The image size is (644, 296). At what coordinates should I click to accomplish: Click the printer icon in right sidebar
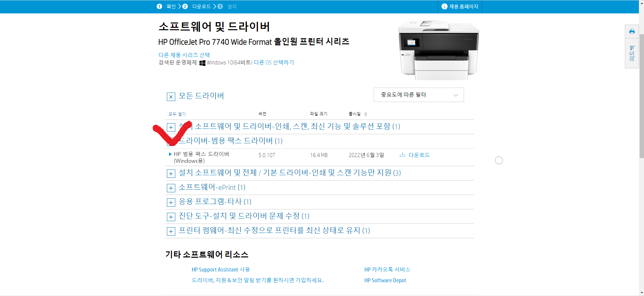point(632,32)
